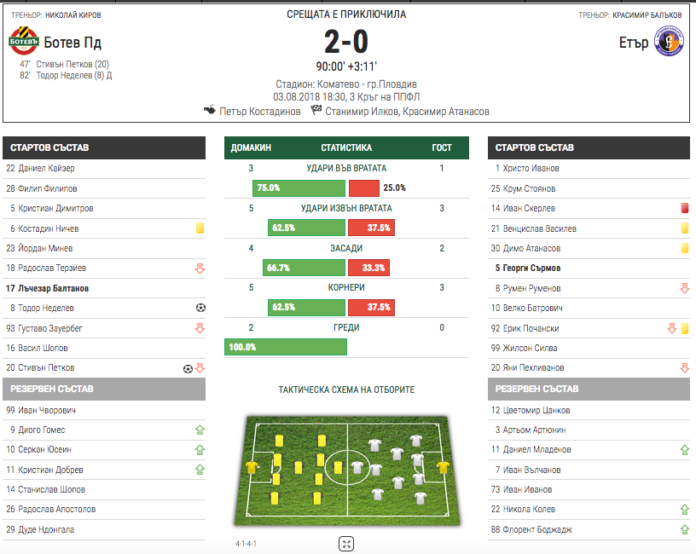The width and height of the screenshot is (696, 554).
Task: Click yellow card icon beside Ерик Почански
Action: [x=684, y=328]
